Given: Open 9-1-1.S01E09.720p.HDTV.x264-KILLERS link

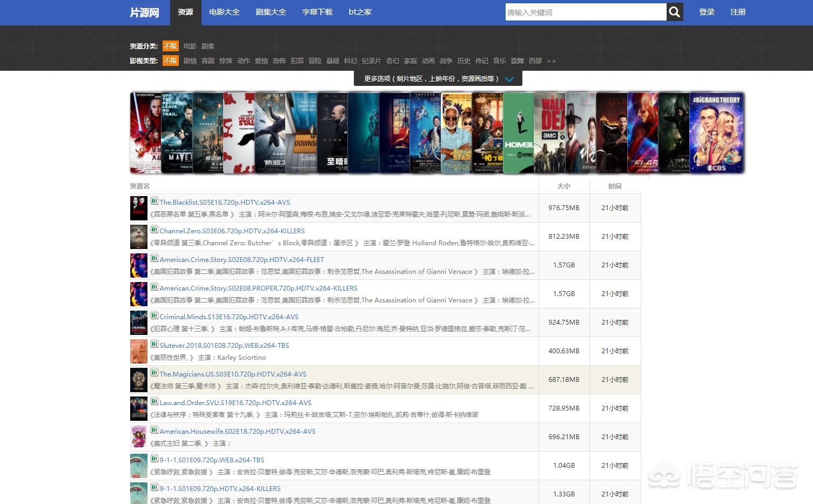Looking at the screenshot, I should (x=220, y=489).
